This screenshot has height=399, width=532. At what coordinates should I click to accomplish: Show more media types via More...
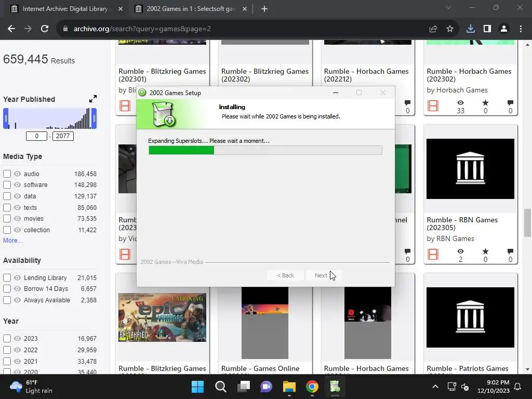point(12,240)
